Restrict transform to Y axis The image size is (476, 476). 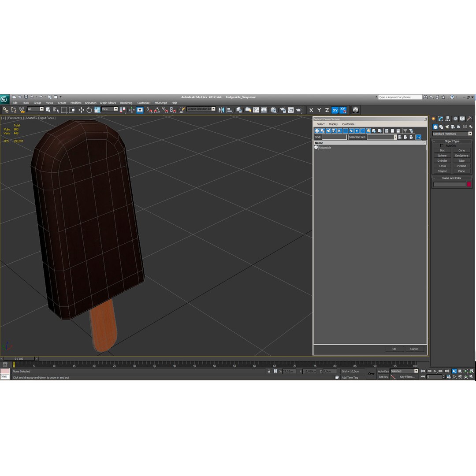pyautogui.click(x=319, y=110)
